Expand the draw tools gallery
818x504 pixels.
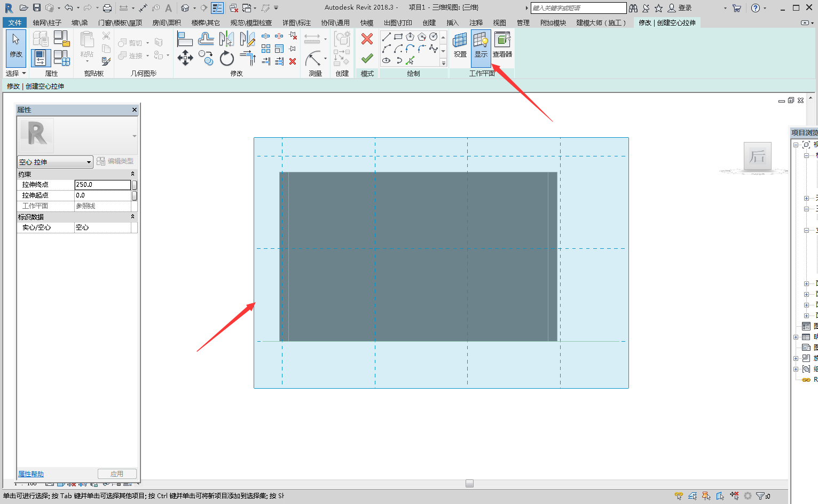[443, 63]
